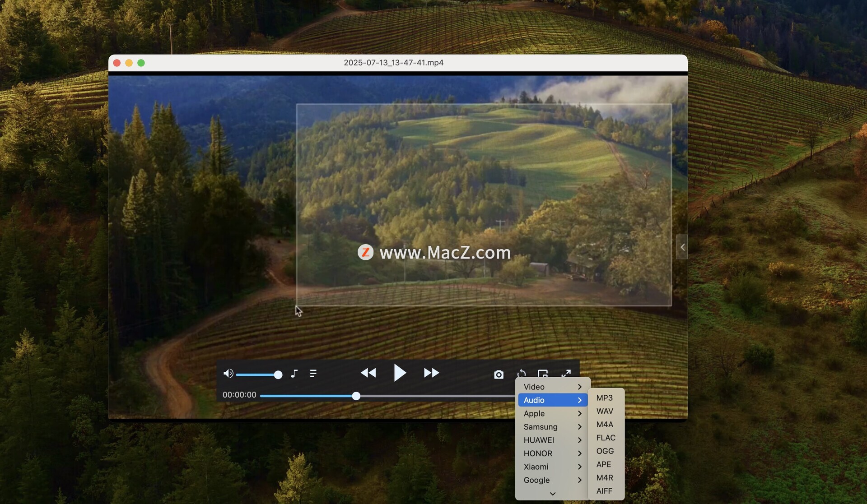
Task: Open the playlist list icon
Action: tap(313, 374)
